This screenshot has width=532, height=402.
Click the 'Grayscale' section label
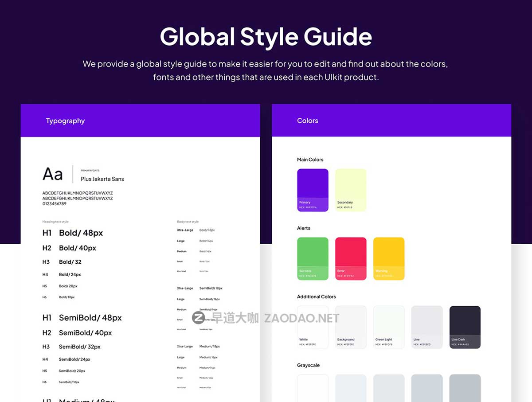(x=308, y=365)
